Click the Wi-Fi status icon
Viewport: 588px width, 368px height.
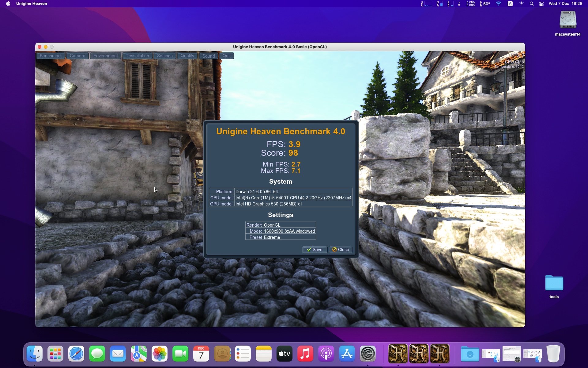tap(499, 4)
